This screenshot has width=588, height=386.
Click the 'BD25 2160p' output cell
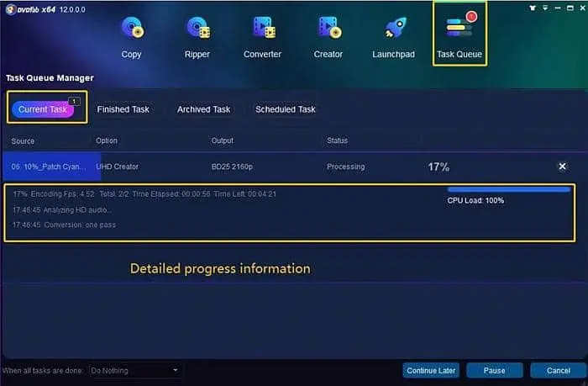[232, 167]
